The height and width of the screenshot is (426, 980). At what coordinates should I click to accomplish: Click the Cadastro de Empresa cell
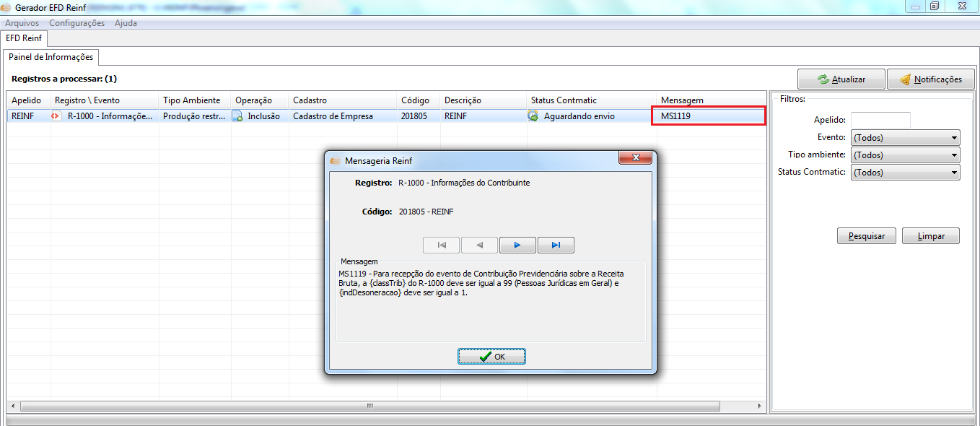343,116
